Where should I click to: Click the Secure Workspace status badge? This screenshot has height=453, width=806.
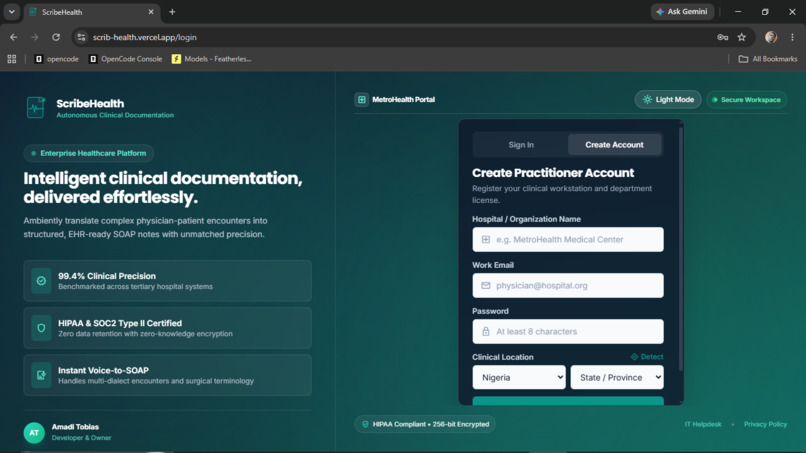(746, 100)
